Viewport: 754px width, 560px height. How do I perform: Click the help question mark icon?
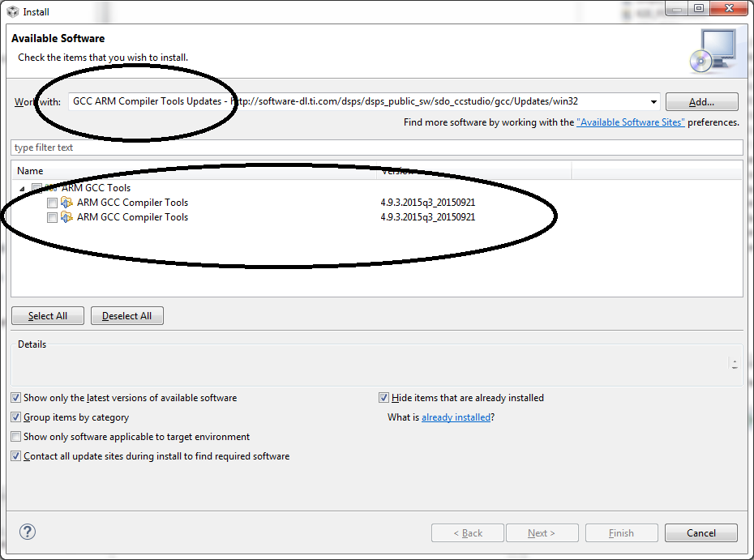click(28, 532)
